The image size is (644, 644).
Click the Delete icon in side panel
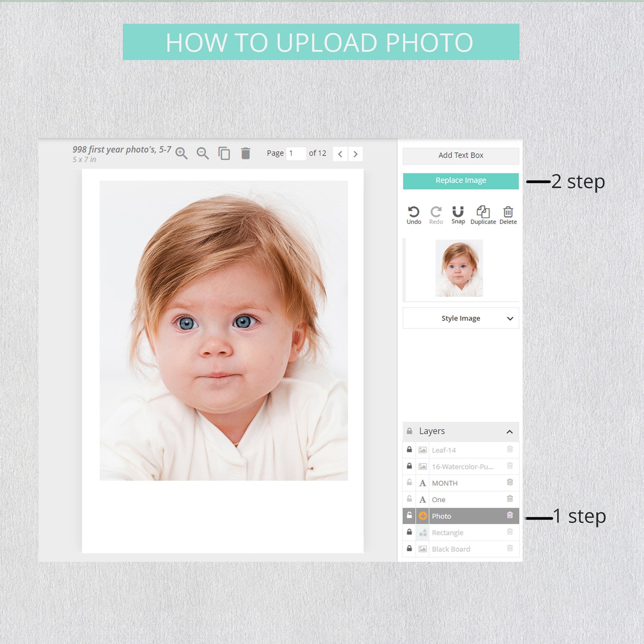point(508,215)
